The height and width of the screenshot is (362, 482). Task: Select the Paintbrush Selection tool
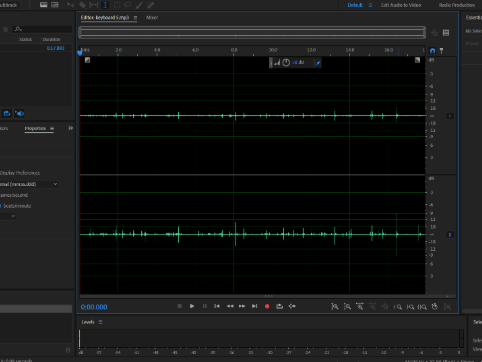tap(139, 5)
